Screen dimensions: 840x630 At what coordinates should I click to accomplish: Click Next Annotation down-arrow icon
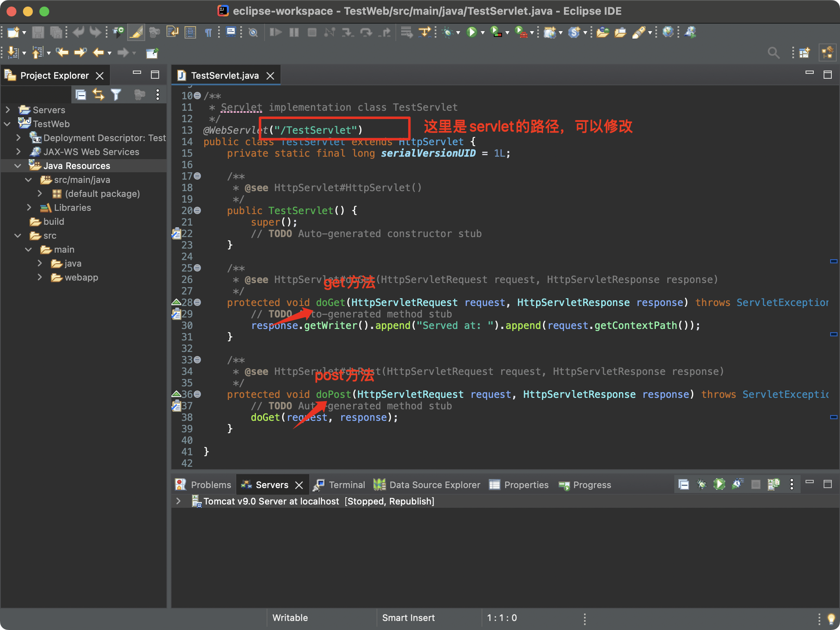click(13, 52)
